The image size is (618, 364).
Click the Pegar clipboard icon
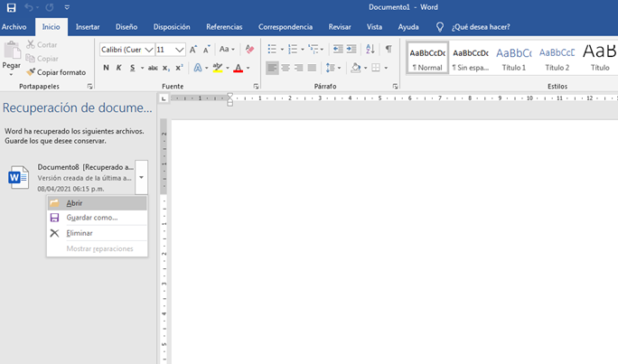12,51
